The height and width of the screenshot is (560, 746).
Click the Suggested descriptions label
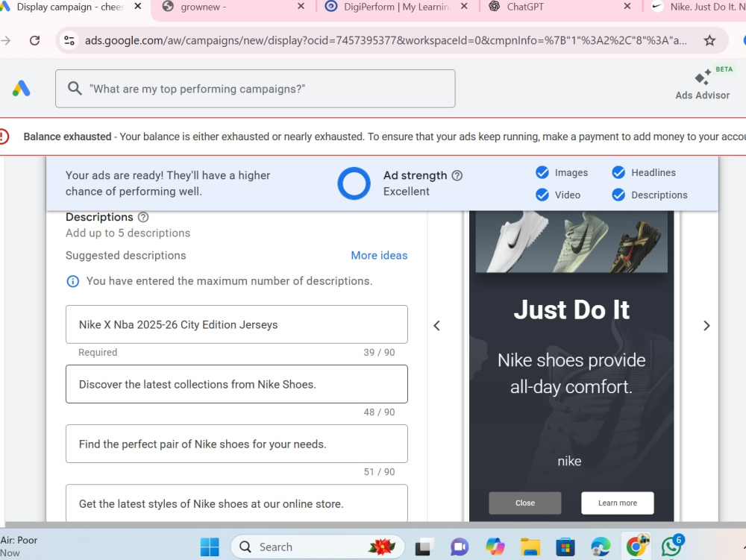click(125, 256)
